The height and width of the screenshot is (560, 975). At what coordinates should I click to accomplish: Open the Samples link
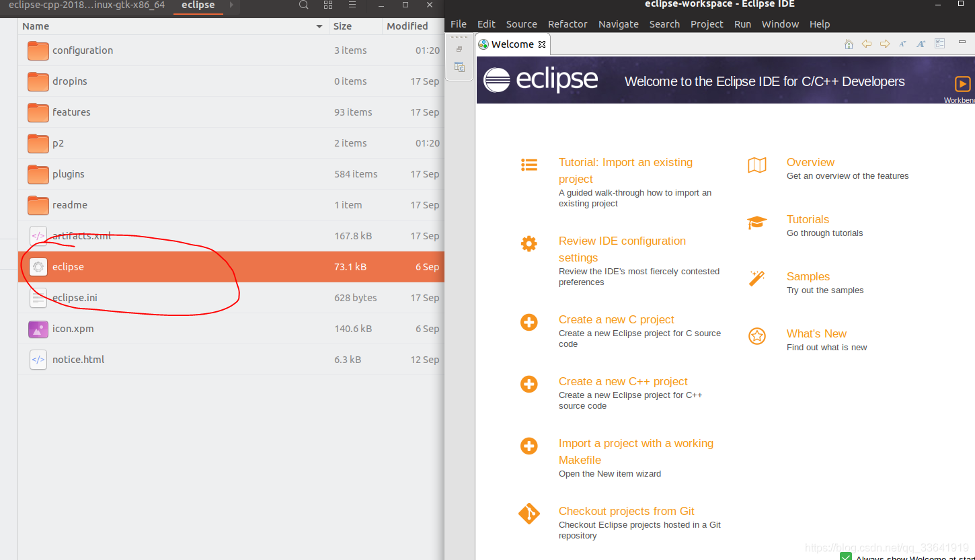point(808,276)
